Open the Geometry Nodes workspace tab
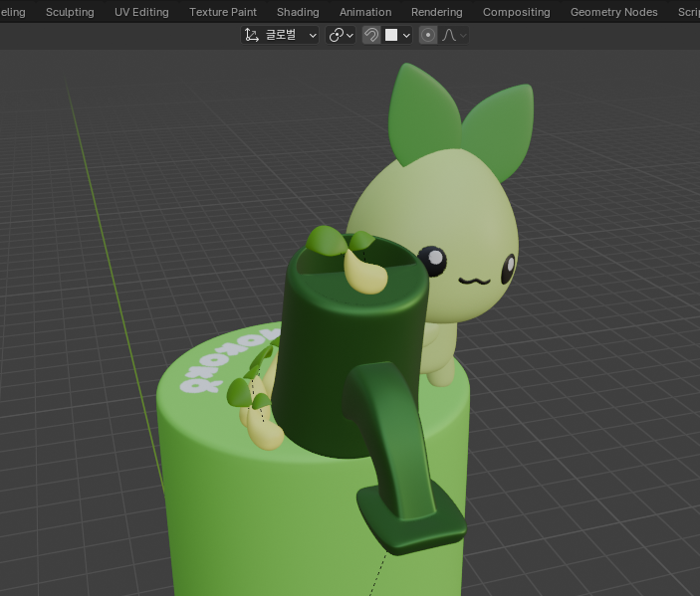Viewport: 700px width, 596px height. coord(613,12)
